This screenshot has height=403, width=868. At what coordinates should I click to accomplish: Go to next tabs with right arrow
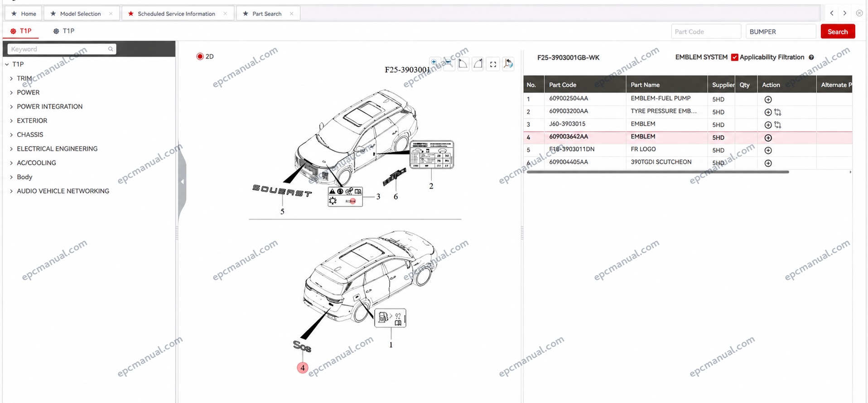pos(844,13)
